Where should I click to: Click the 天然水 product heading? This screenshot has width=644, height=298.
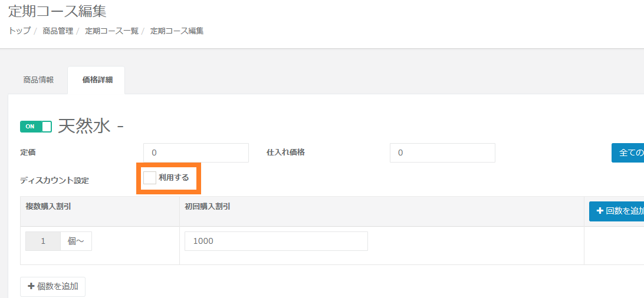[x=84, y=125]
